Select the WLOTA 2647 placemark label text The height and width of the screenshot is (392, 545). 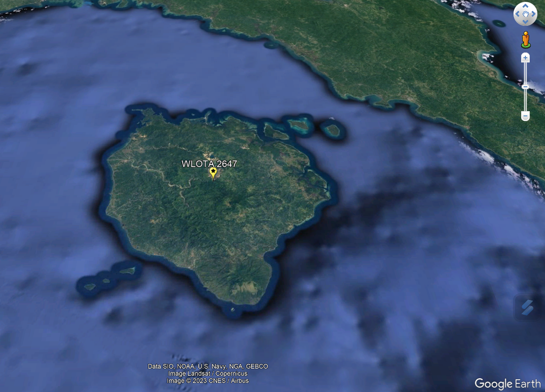209,164
